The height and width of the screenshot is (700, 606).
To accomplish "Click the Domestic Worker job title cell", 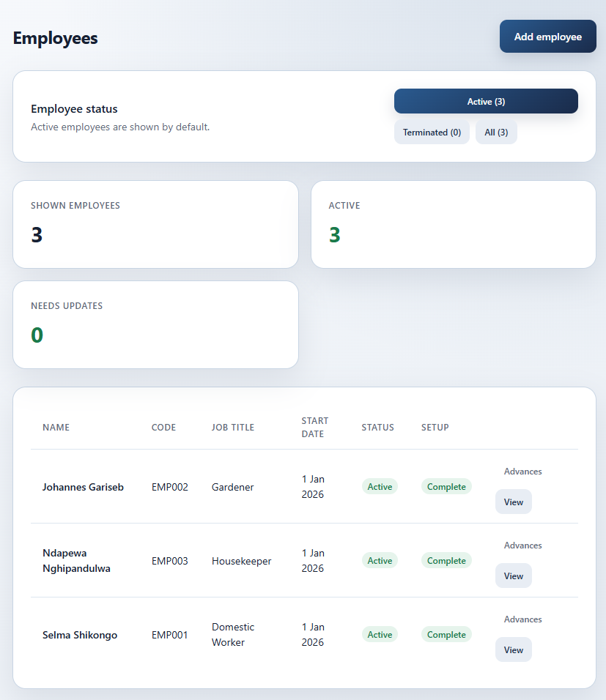I will pyautogui.click(x=233, y=634).
